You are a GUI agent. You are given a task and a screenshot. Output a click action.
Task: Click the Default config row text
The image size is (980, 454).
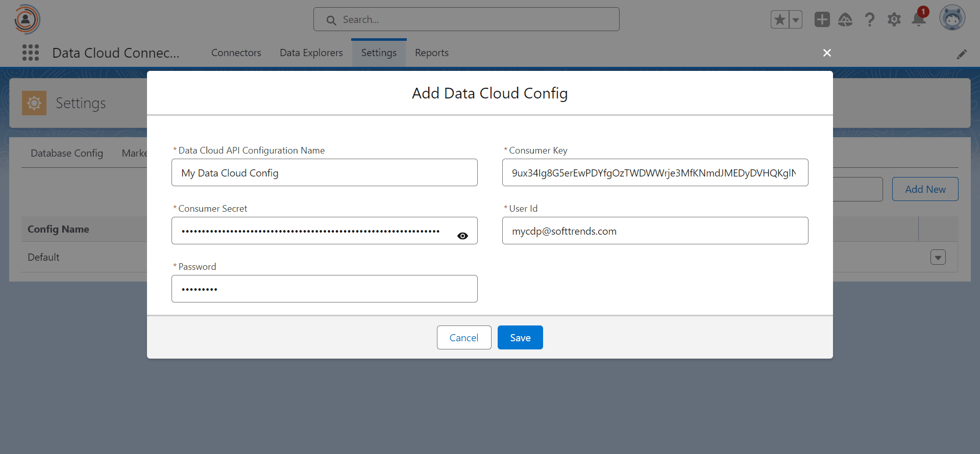(x=43, y=257)
